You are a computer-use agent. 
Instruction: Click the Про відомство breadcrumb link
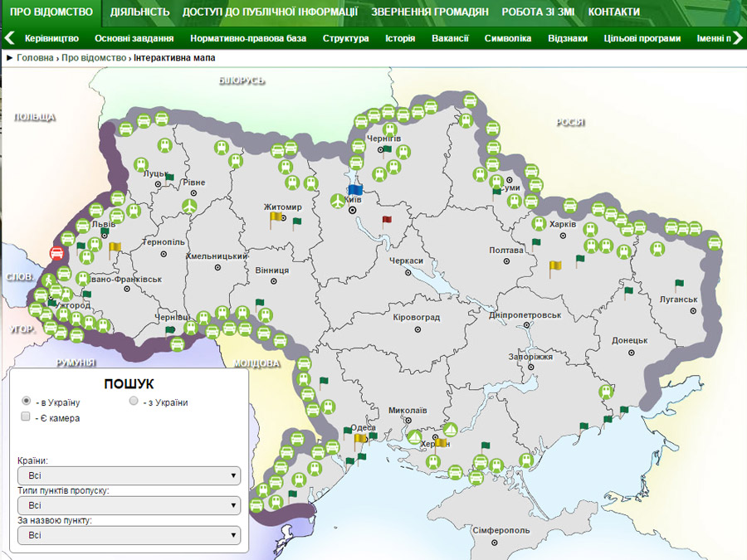pyautogui.click(x=94, y=57)
